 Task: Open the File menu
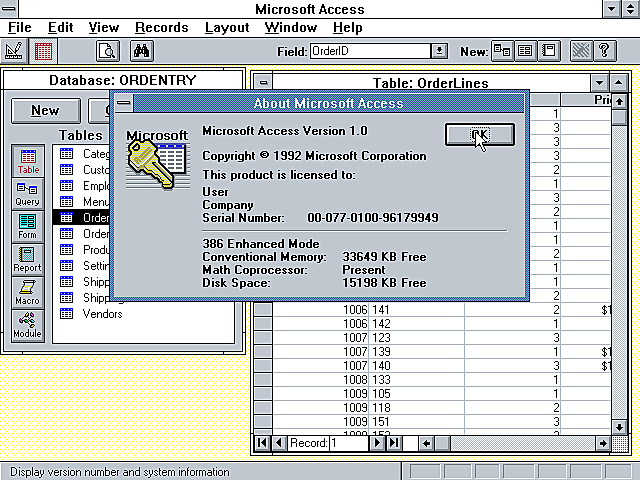point(20,28)
